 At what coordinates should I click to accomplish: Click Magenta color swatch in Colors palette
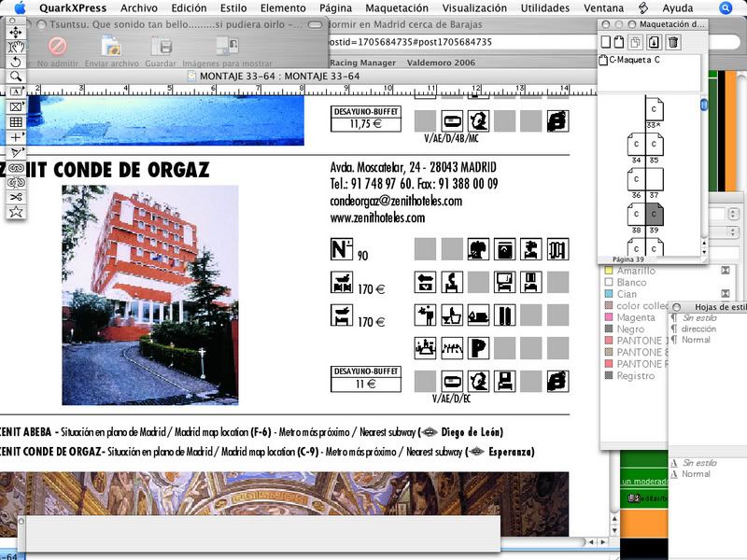pyautogui.click(x=609, y=317)
